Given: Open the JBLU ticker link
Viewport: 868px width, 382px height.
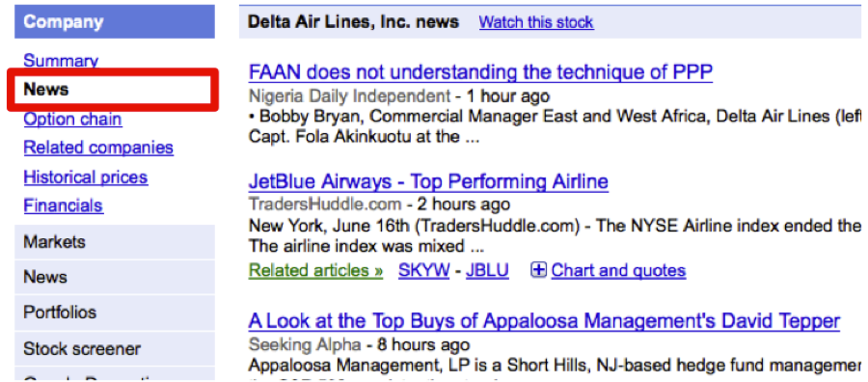Looking at the screenshot, I should pyautogui.click(x=487, y=270).
